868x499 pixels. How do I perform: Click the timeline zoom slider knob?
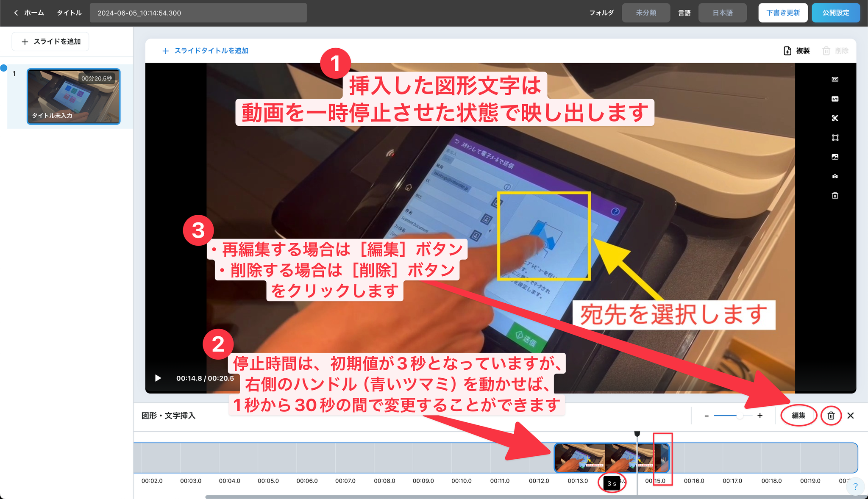(740, 416)
